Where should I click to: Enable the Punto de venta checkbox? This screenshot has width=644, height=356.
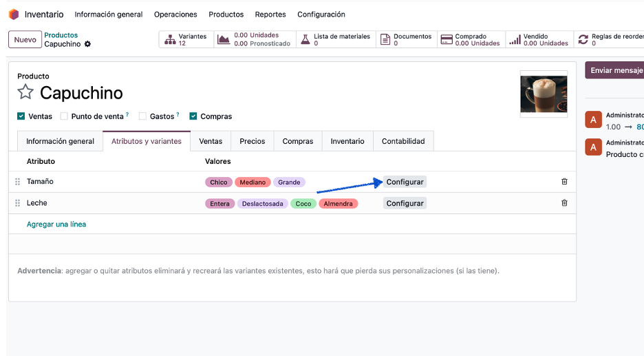click(64, 116)
